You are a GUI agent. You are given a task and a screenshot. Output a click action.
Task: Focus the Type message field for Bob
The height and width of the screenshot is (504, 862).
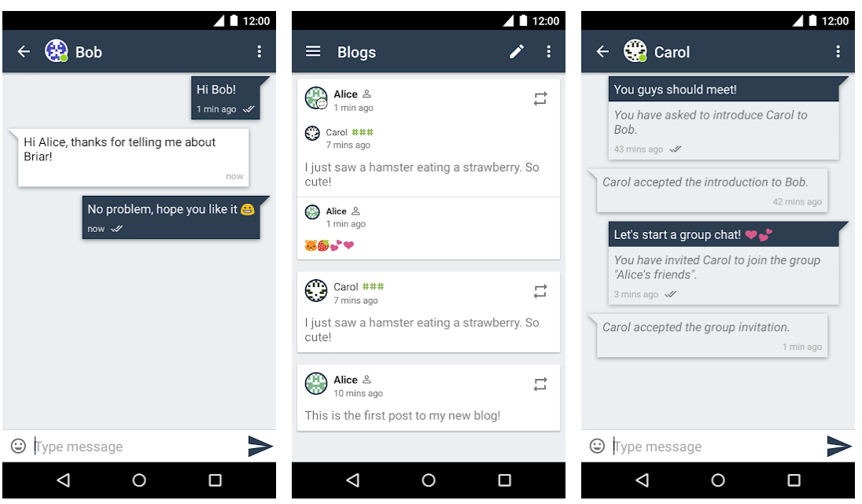[138, 447]
